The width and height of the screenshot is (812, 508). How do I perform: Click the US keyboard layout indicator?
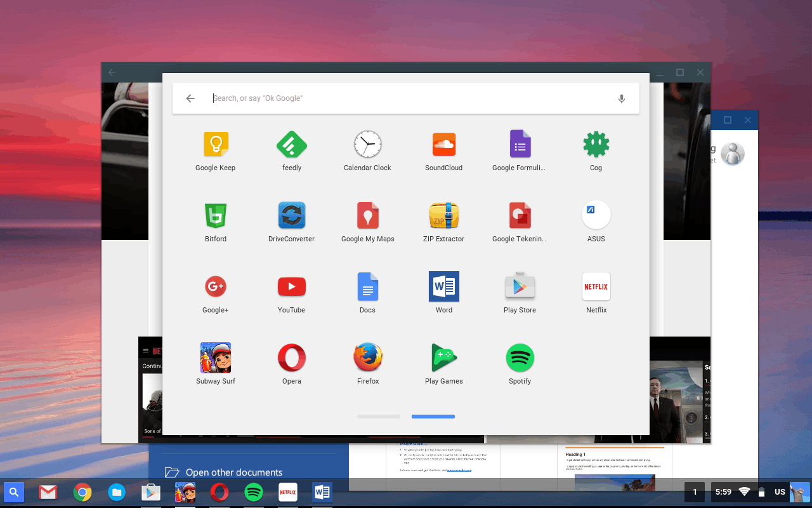pos(780,492)
